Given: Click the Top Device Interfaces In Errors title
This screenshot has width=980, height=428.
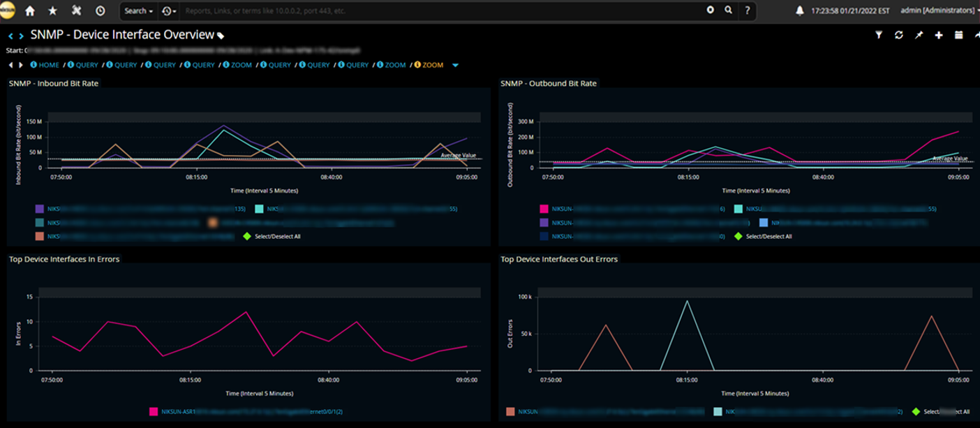Looking at the screenshot, I should [x=64, y=260].
